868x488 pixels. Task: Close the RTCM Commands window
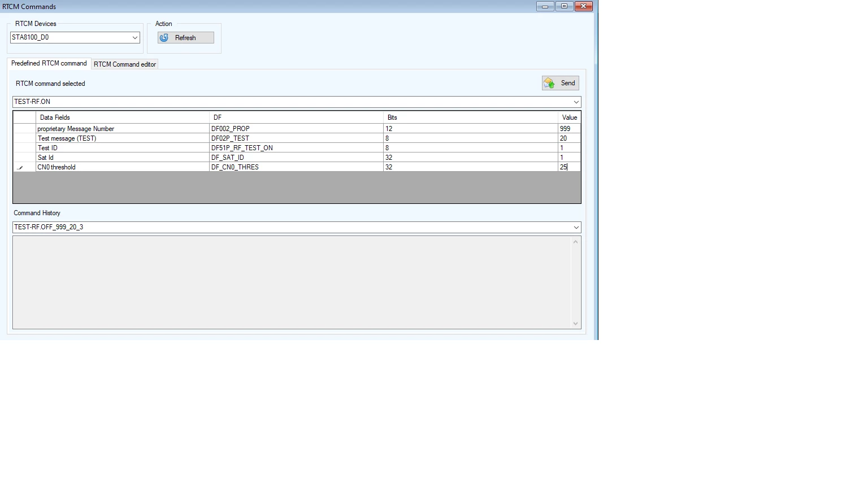[x=584, y=6]
